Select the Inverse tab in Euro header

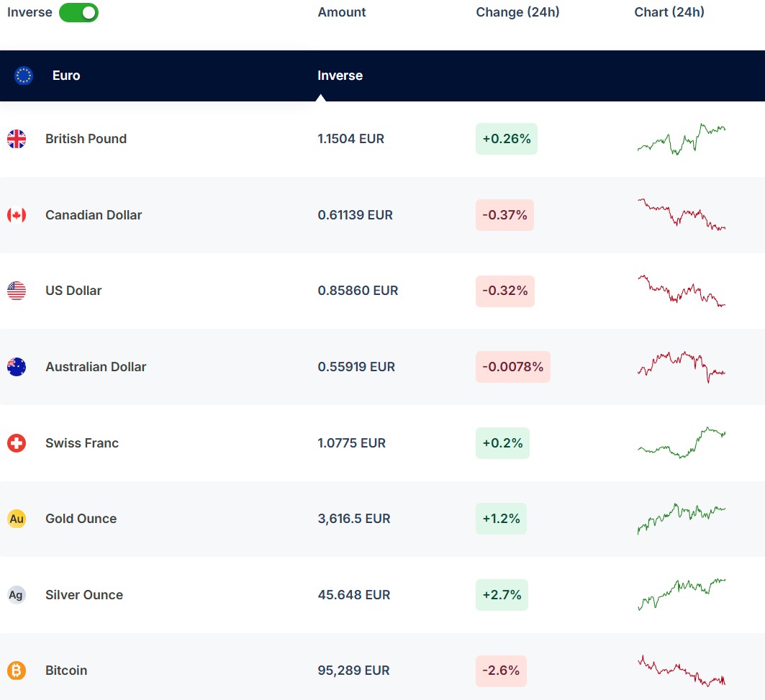coord(340,76)
